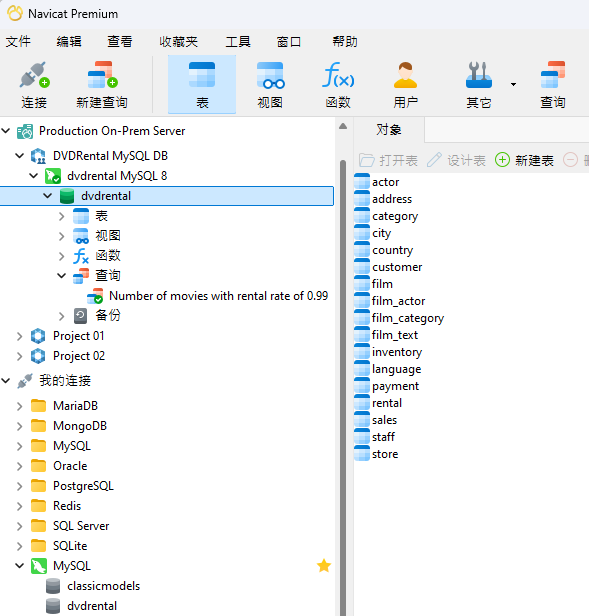The height and width of the screenshot is (616, 589).
Task: Toggle the favorite star on MySQL connection
Action: click(324, 566)
